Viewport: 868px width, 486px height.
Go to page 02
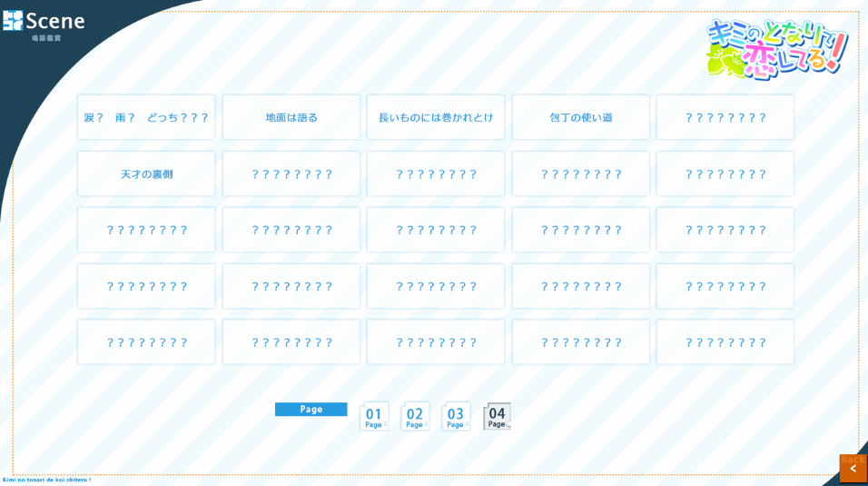tap(415, 417)
